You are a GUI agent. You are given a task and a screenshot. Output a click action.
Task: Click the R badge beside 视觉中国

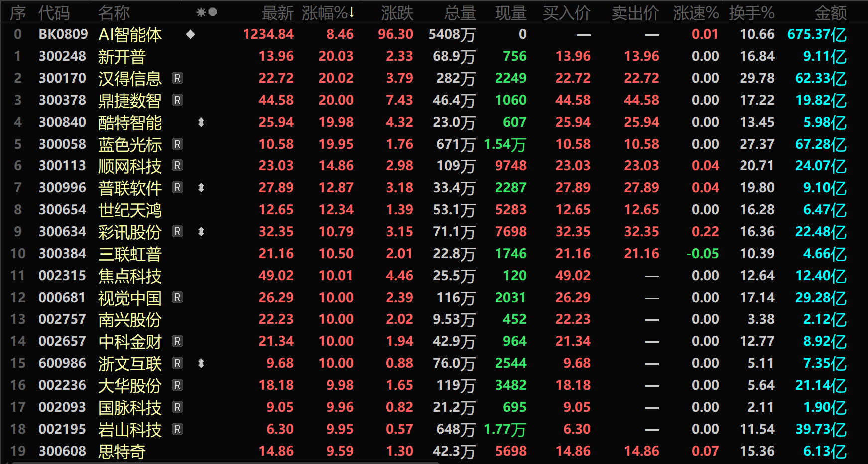pyautogui.click(x=177, y=298)
